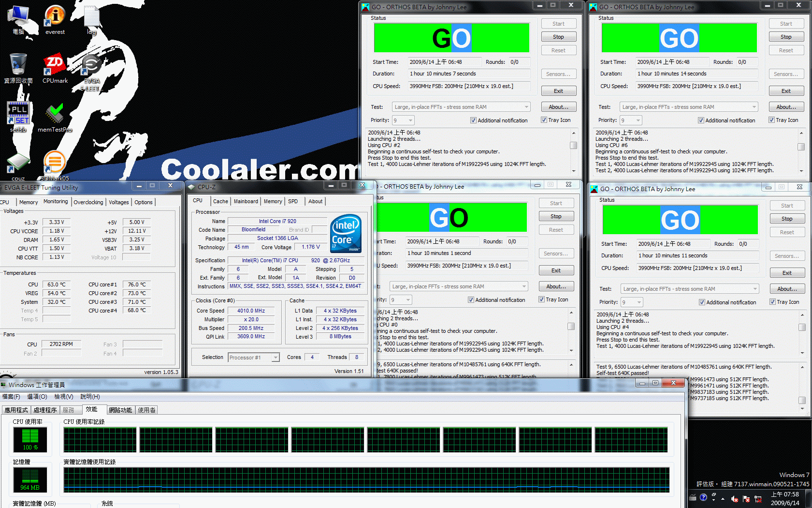Screen dimensions: 812x508
Task: Open Priority dropdown in bottom-right ORTHOS
Action: [x=632, y=302]
